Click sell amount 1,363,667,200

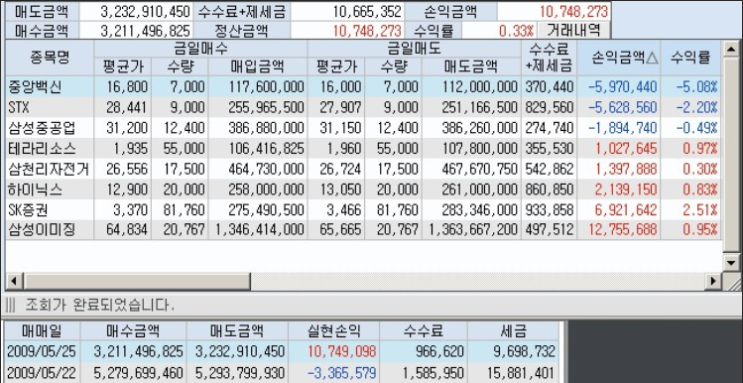[473, 230]
